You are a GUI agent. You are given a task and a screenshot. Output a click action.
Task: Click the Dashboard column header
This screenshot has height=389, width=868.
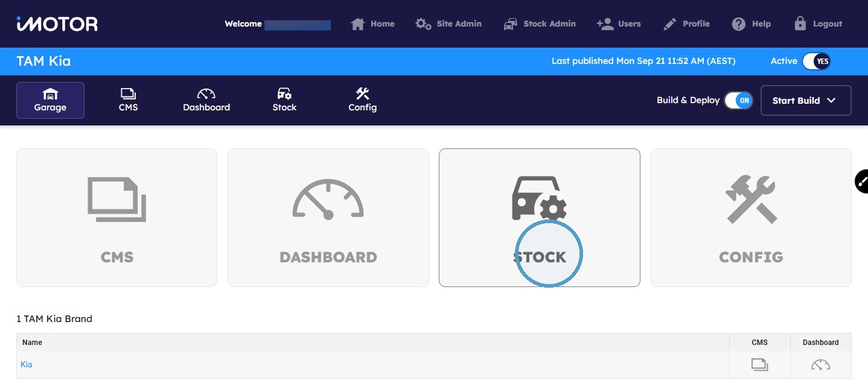tap(820, 342)
